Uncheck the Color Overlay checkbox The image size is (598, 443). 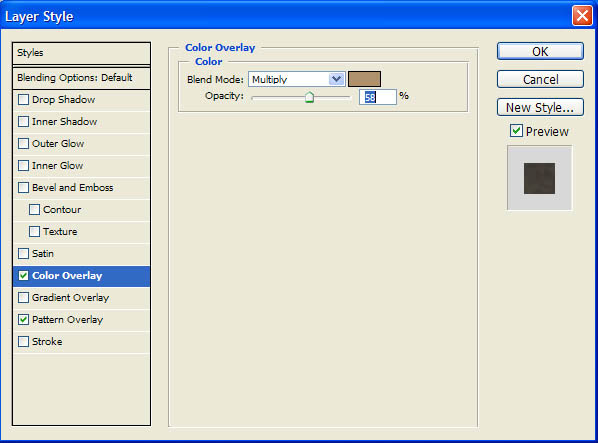click(x=23, y=276)
